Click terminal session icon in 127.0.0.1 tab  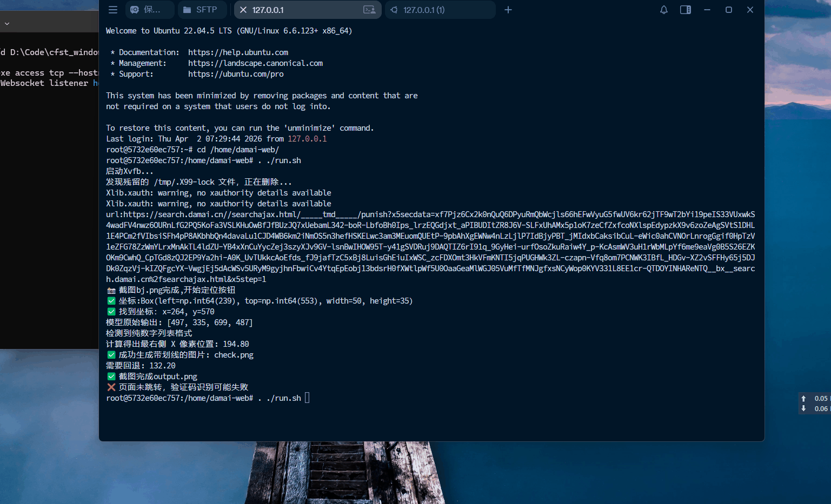[x=369, y=10]
